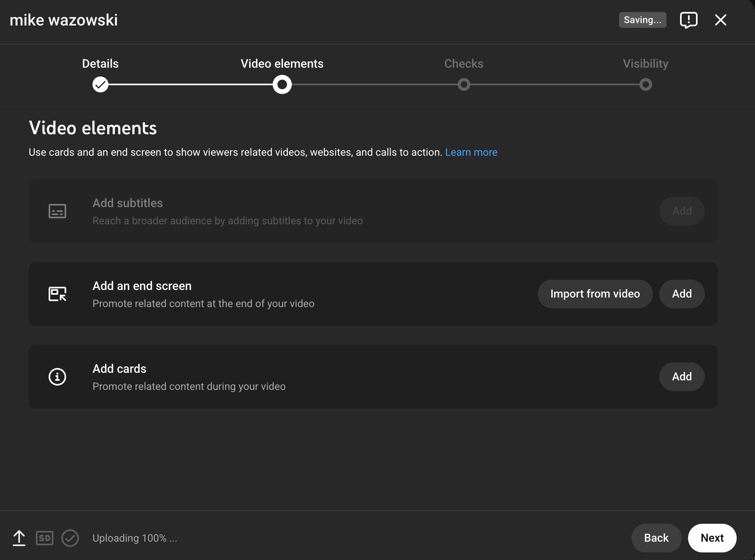
Task: Click Import from video button
Action: (x=595, y=294)
